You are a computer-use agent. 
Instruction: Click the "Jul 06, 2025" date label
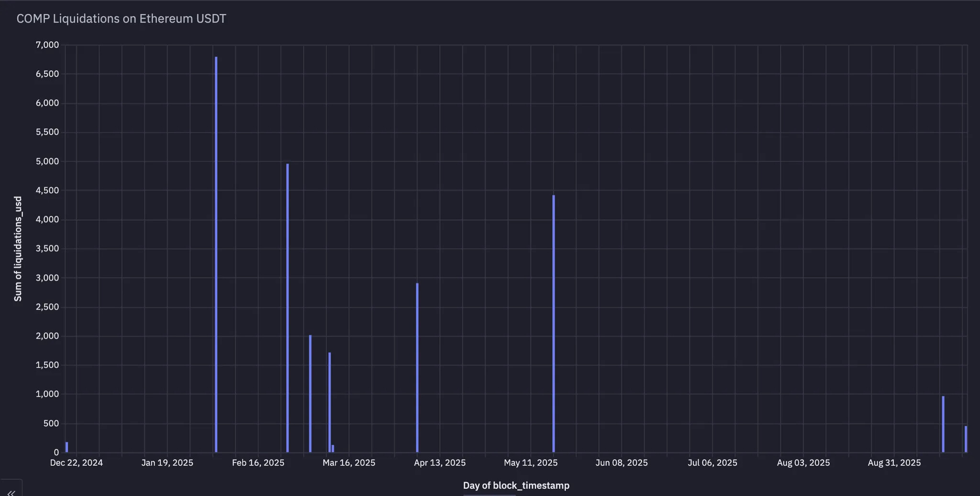tap(713, 463)
